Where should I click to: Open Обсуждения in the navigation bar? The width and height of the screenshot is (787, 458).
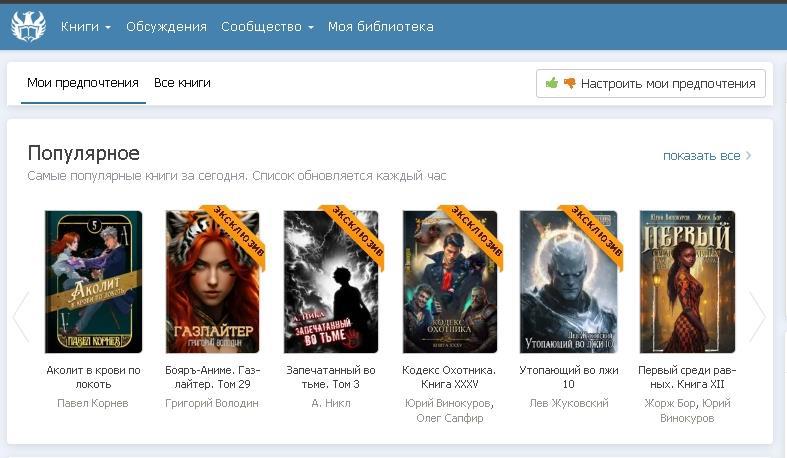pyautogui.click(x=166, y=27)
